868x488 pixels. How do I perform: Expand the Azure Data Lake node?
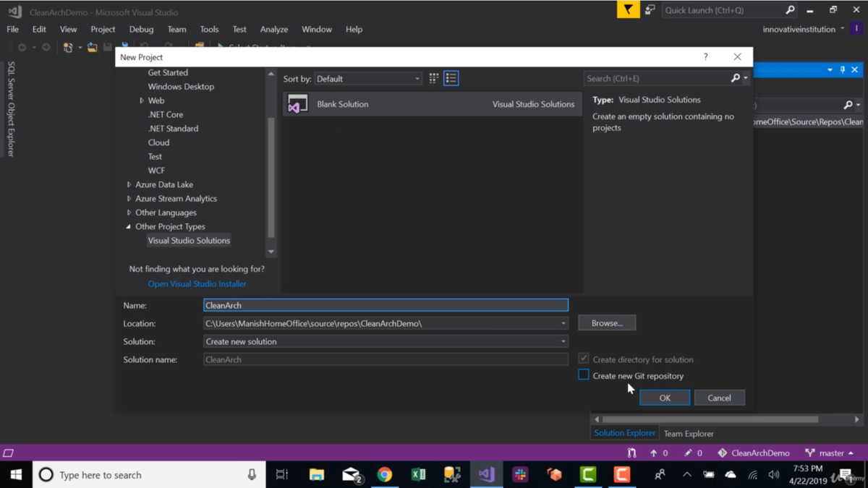point(129,184)
